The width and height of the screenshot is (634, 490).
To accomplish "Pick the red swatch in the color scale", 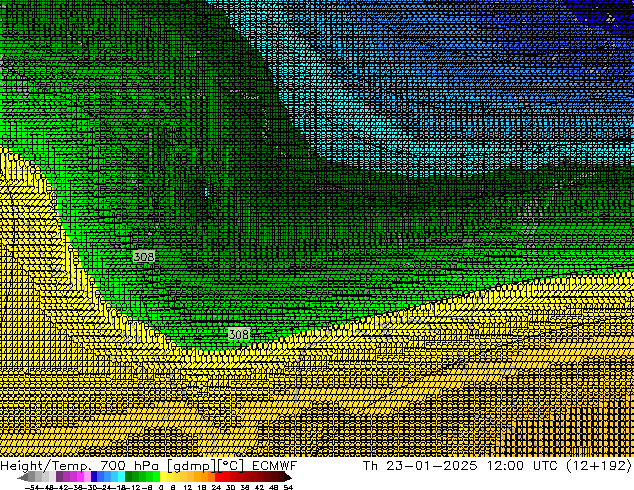I will click(x=229, y=477).
